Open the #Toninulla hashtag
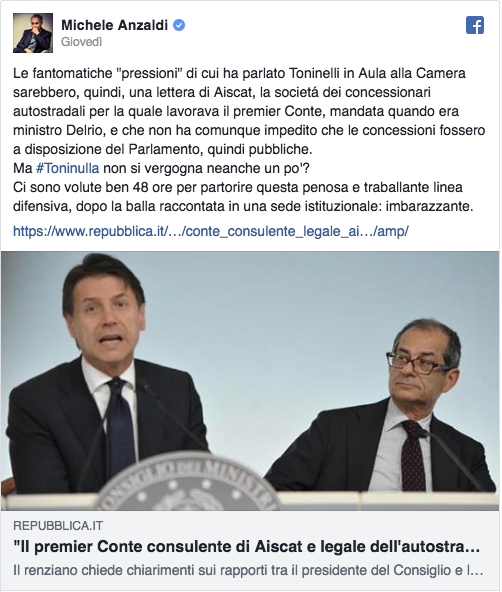This screenshot has height=592, width=502. 68,168
